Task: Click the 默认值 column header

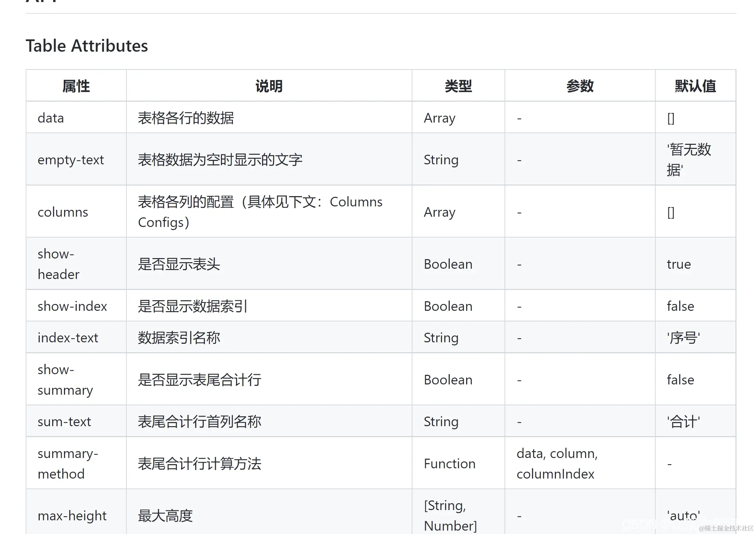Action: pos(695,86)
